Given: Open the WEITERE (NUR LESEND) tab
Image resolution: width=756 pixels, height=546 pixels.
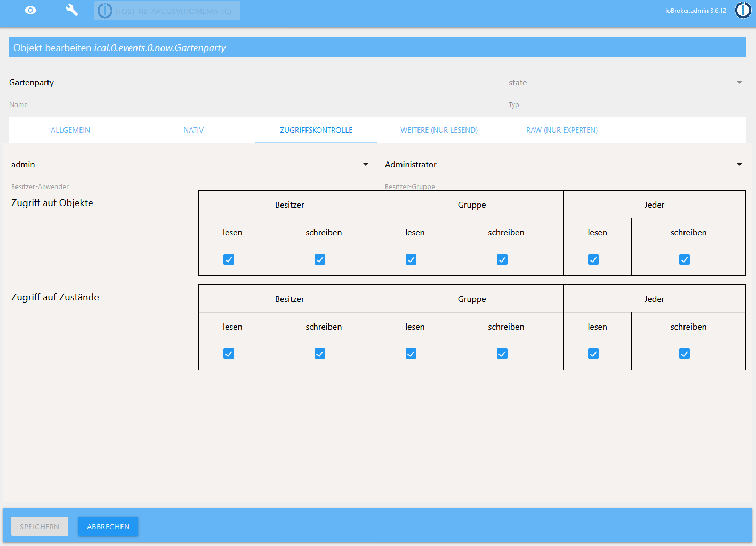Looking at the screenshot, I should click(x=439, y=130).
